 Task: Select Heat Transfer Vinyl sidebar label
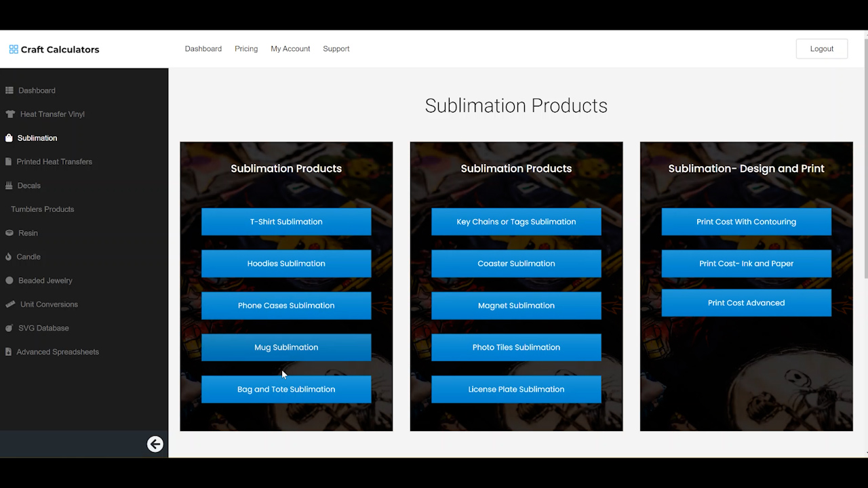tap(52, 114)
